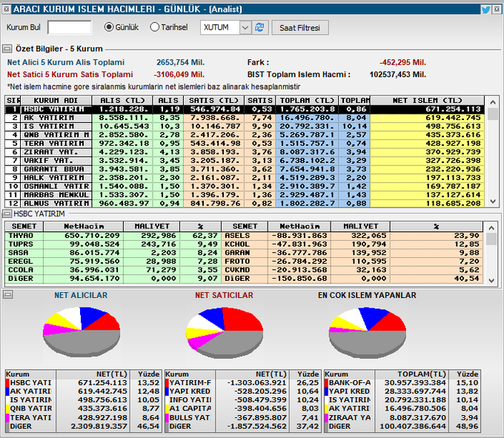
Task: Click scroll down arrow of HSBC stock table
Action: click(491, 281)
